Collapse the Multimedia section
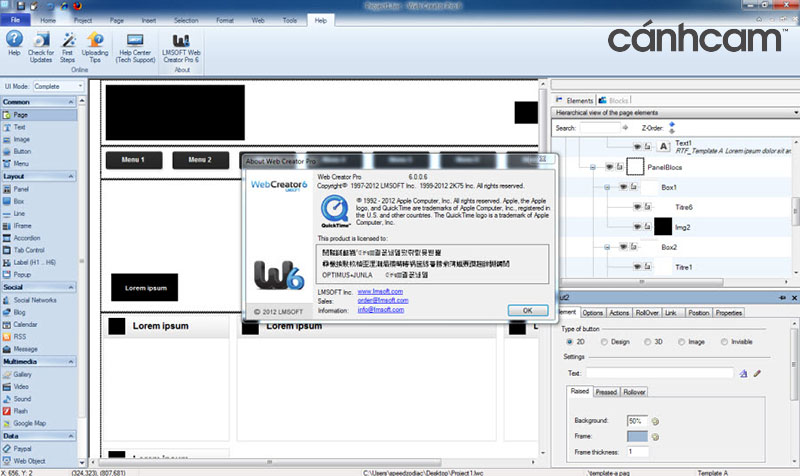The image size is (800, 476). tap(70, 362)
